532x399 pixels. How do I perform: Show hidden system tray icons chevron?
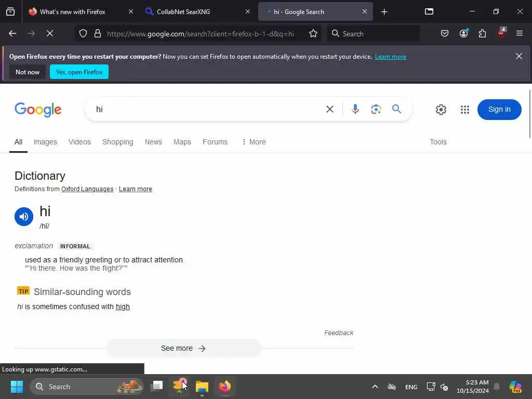375,387
